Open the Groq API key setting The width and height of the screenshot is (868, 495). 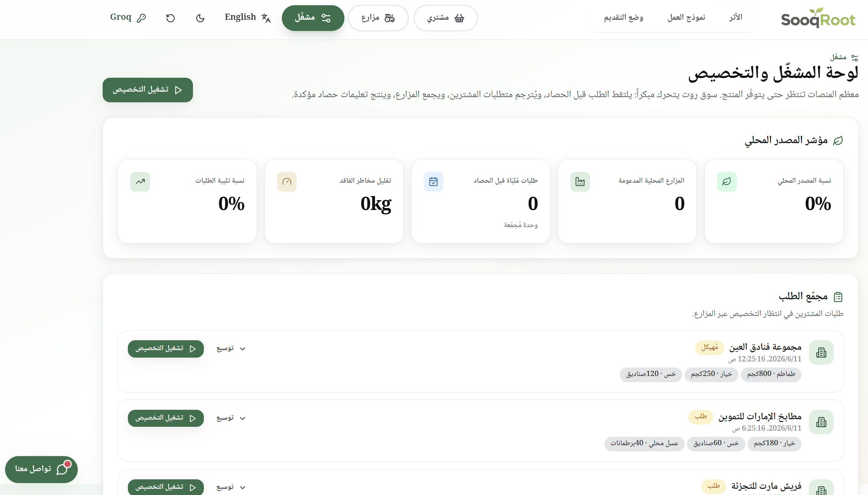tap(128, 17)
